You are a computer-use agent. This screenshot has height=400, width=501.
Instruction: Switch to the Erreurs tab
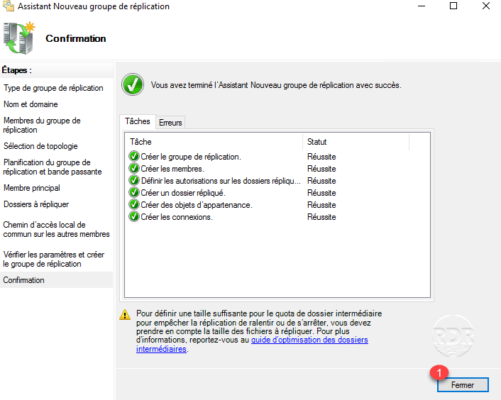coord(170,123)
